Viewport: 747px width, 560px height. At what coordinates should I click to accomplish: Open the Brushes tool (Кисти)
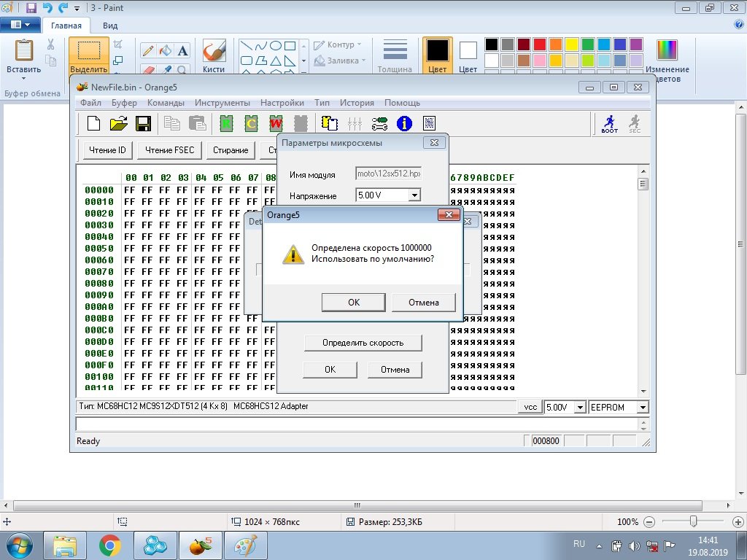click(214, 55)
